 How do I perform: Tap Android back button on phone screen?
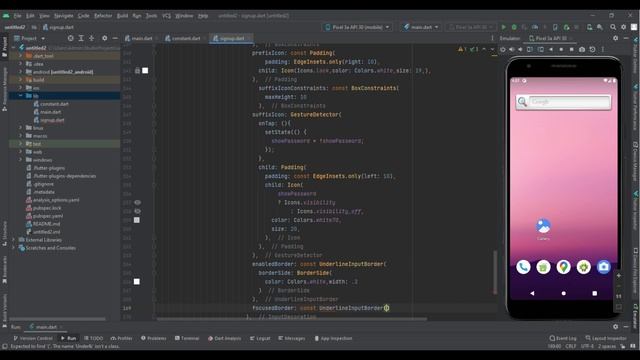tap(532, 293)
